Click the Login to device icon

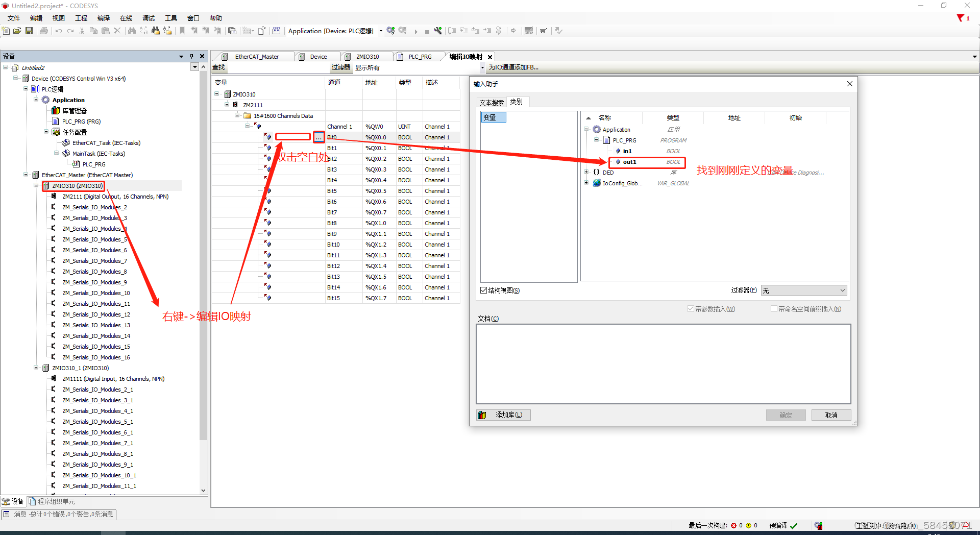[x=390, y=31]
